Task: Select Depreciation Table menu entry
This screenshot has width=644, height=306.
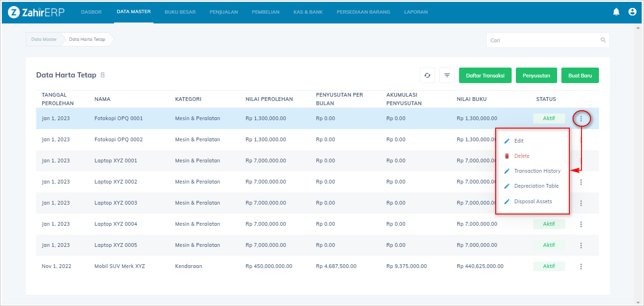Action: (x=536, y=186)
